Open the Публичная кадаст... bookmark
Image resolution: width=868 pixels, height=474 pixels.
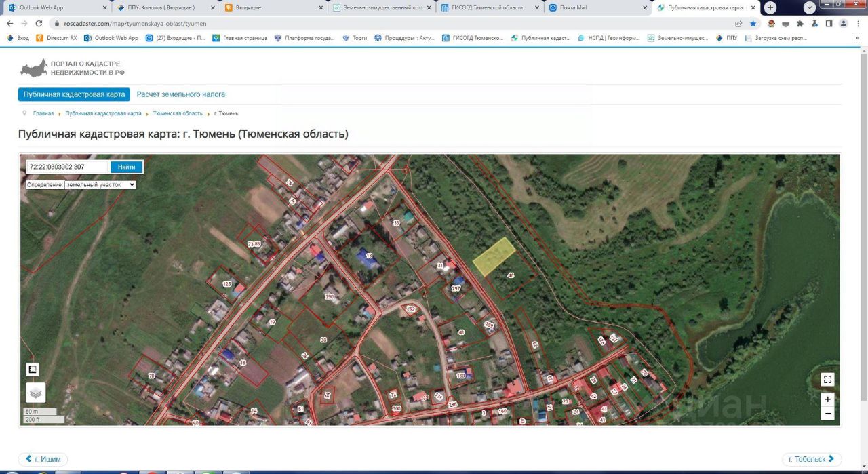point(540,38)
